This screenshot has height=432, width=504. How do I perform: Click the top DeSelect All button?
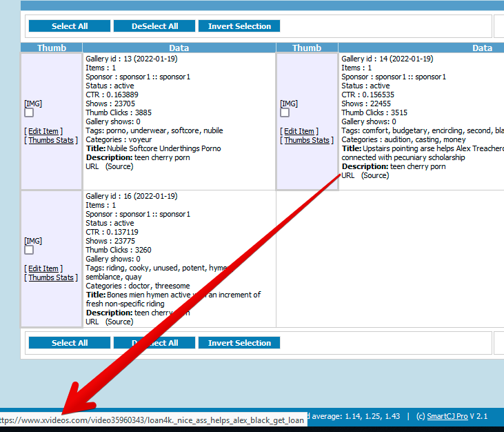coord(154,26)
